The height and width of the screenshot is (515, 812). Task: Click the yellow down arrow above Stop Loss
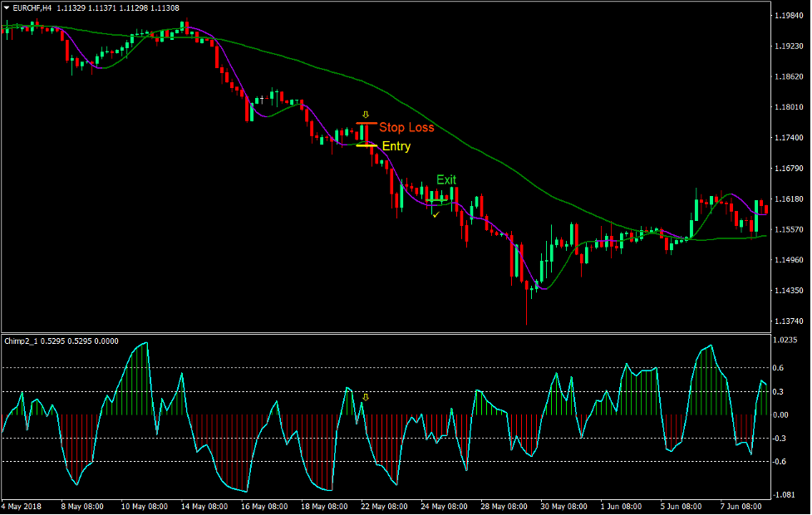(x=365, y=112)
